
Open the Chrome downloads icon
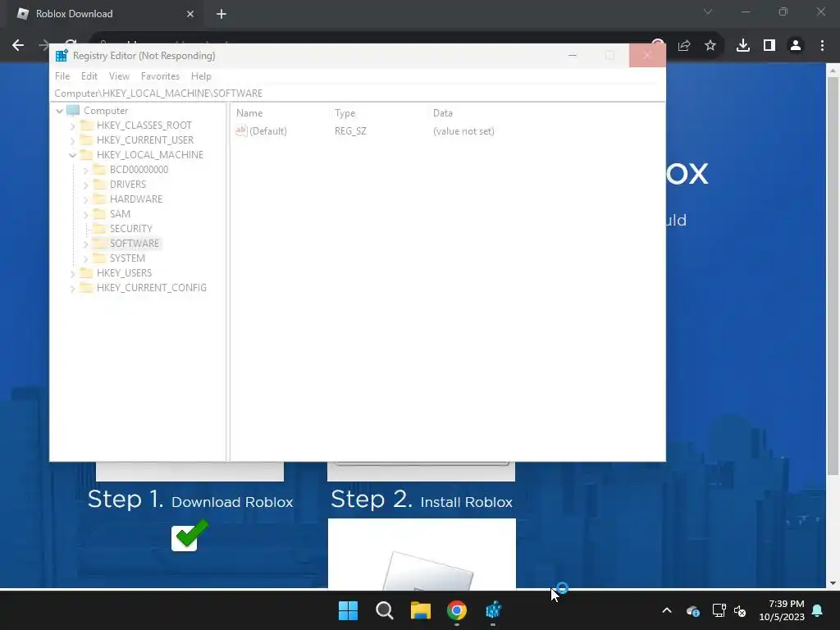(742, 46)
